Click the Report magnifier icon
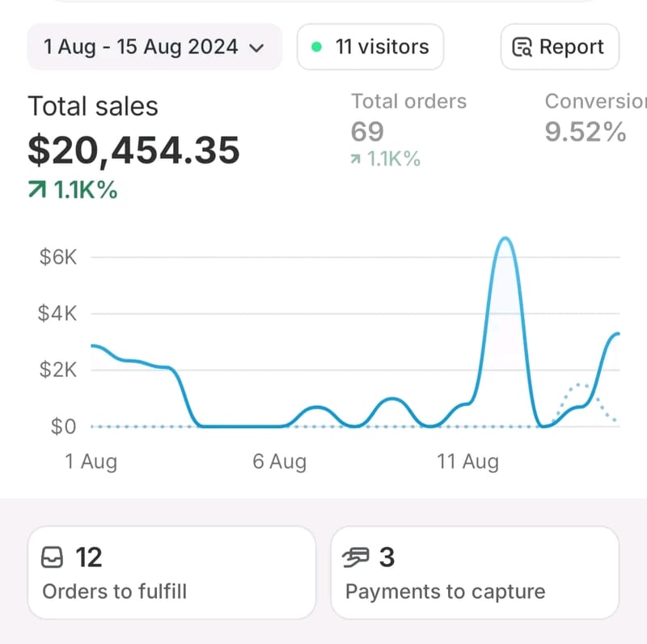This screenshot has height=644, width=647. point(522,48)
